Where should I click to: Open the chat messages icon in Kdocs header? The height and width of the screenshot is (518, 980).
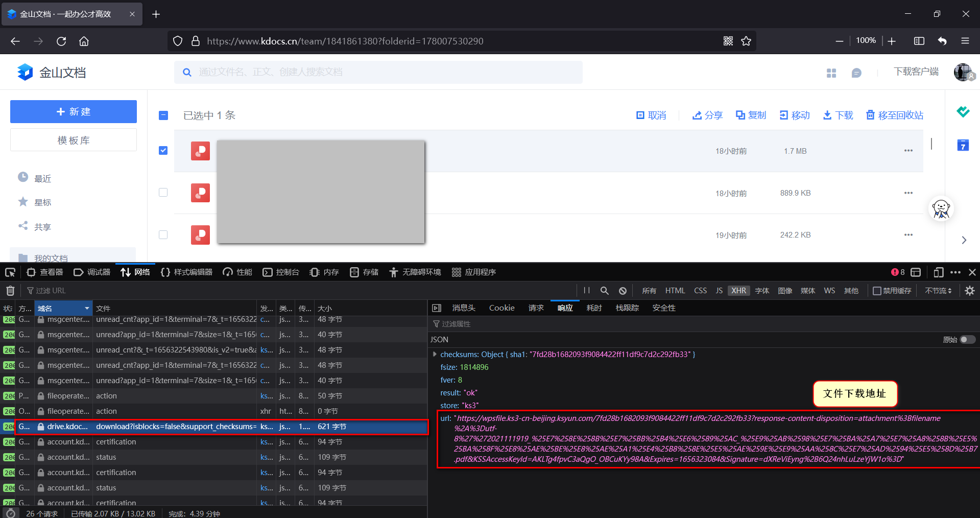[856, 73]
